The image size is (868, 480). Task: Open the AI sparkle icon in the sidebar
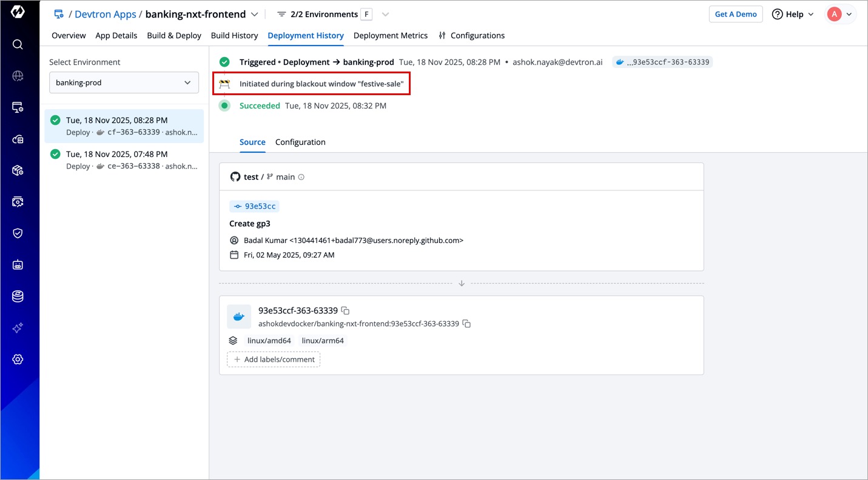click(x=18, y=328)
